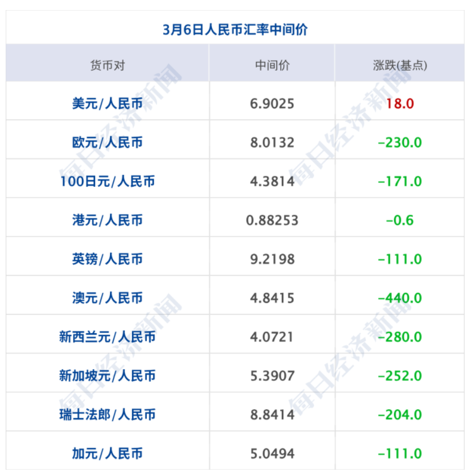Select the 欧元/人民币 currency pair
The image size is (469, 476).
pyautogui.click(x=108, y=142)
